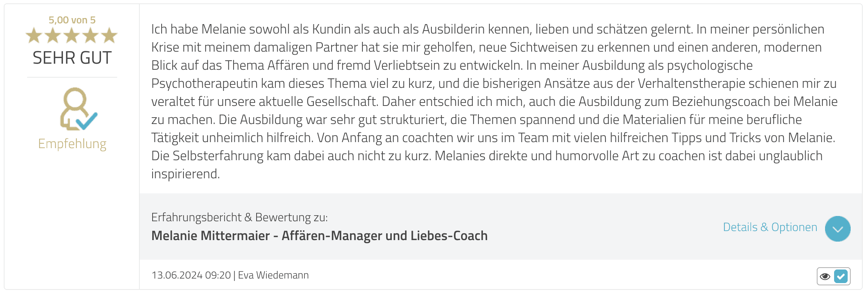The height and width of the screenshot is (294, 868).
Task: Select the third (middle) rating star
Action: coord(72,36)
